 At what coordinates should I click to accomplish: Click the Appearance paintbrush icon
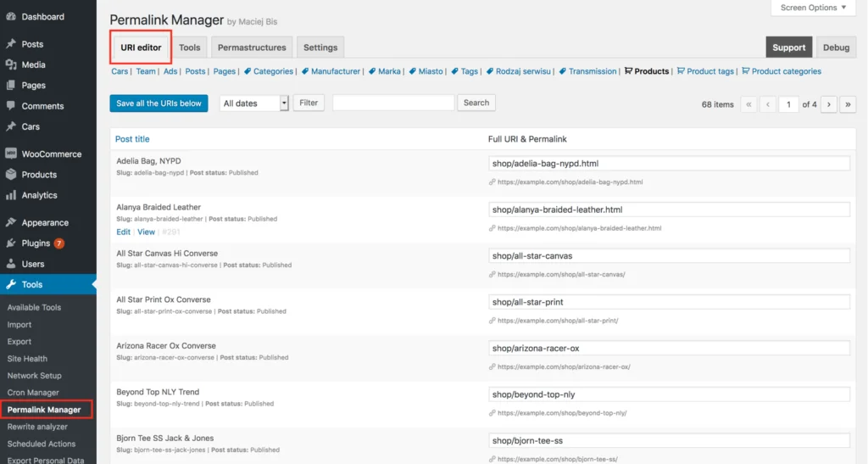11,222
